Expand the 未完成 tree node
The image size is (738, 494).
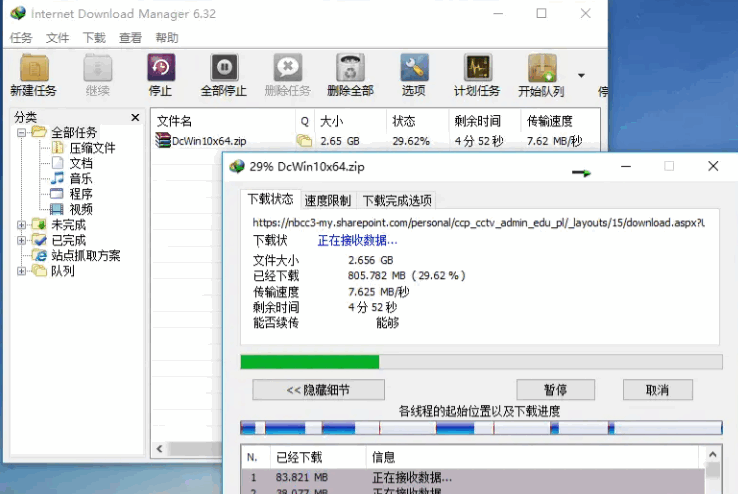click(22, 225)
